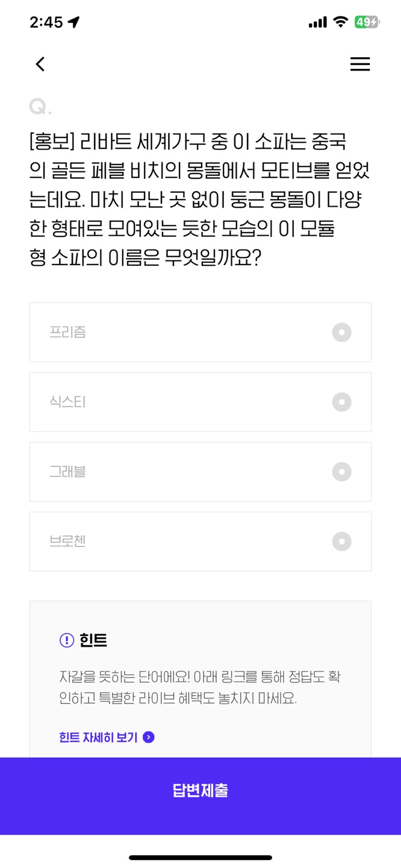Open the hamburger menu
The height and width of the screenshot is (868, 401).
360,64
